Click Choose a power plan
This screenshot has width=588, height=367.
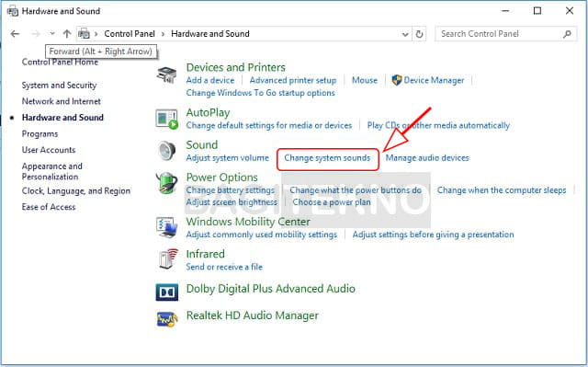point(332,202)
